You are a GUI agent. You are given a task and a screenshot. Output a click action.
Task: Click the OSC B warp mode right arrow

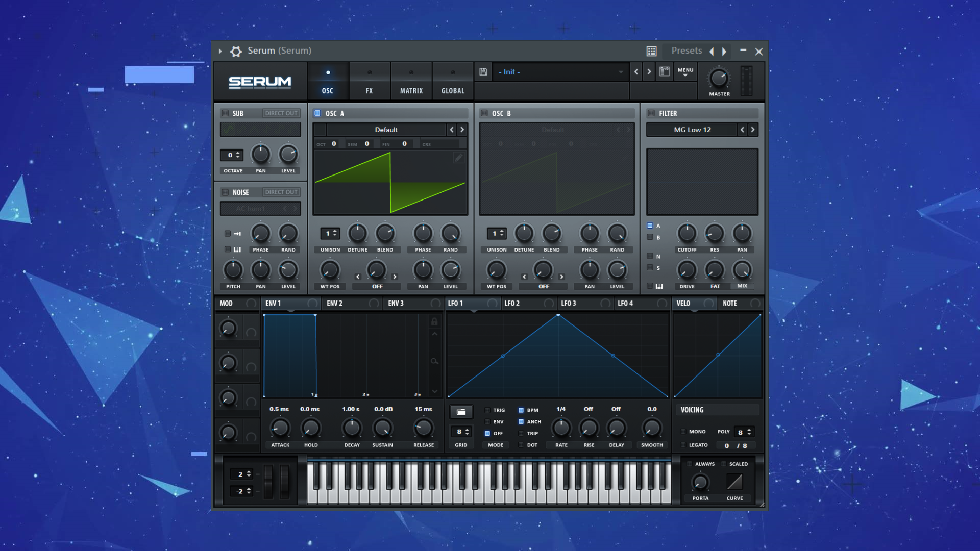coord(561,277)
